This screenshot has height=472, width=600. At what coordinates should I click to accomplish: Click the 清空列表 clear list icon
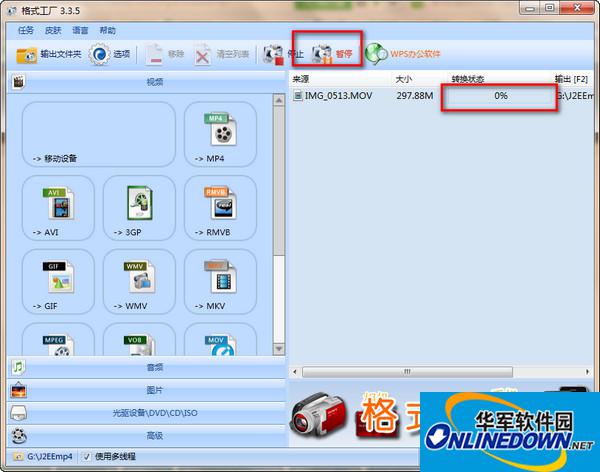coord(202,55)
